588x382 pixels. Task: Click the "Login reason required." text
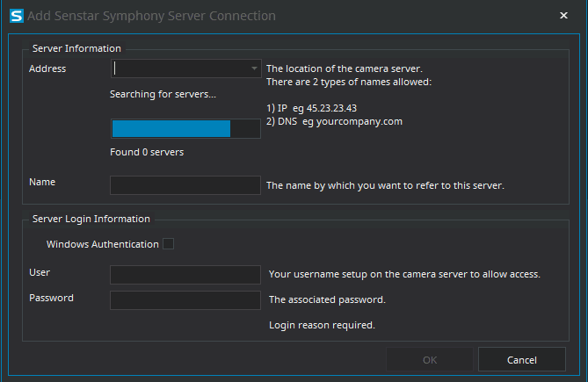[322, 325]
